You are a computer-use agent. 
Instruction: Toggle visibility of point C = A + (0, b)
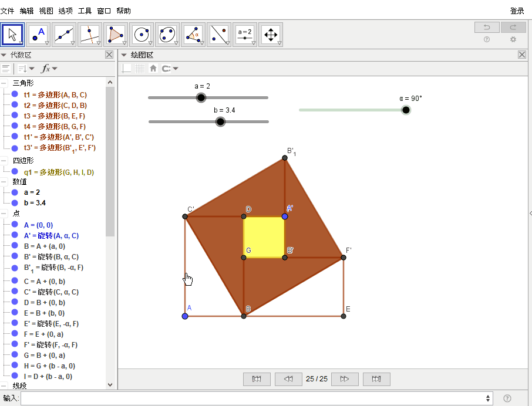[15, 280]
